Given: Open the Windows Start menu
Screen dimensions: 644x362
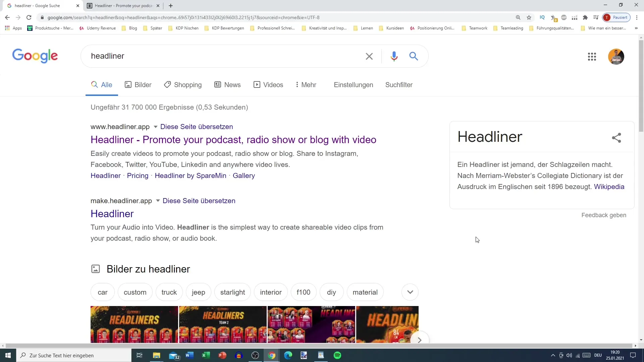Looking at the screenshot, I should click(8, 355).
